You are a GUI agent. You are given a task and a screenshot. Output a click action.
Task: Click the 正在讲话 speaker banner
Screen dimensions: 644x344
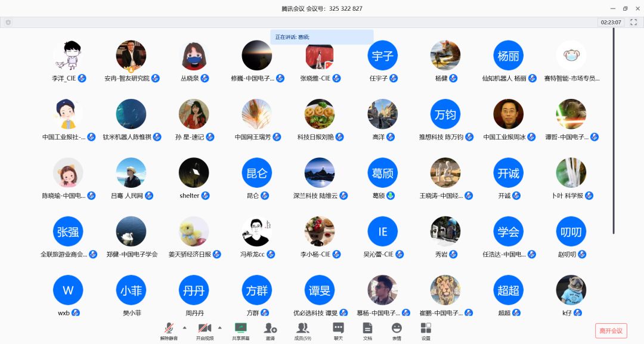click(322, 37)
